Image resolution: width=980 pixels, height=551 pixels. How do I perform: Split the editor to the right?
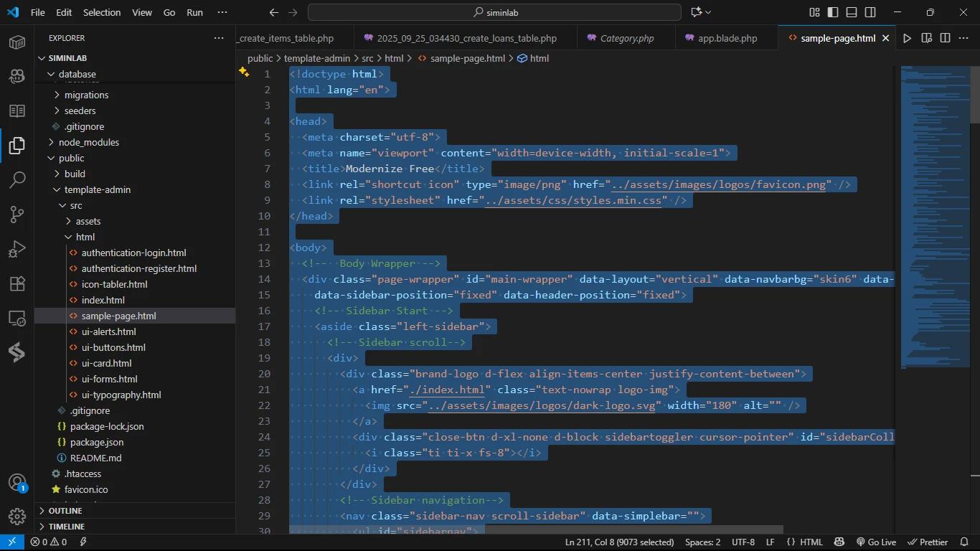pos(946,38)
